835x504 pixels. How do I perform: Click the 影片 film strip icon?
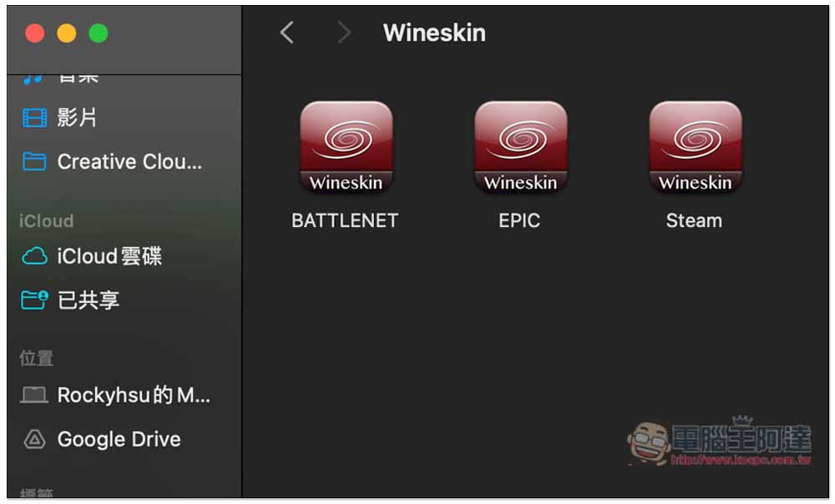point(34,118)
